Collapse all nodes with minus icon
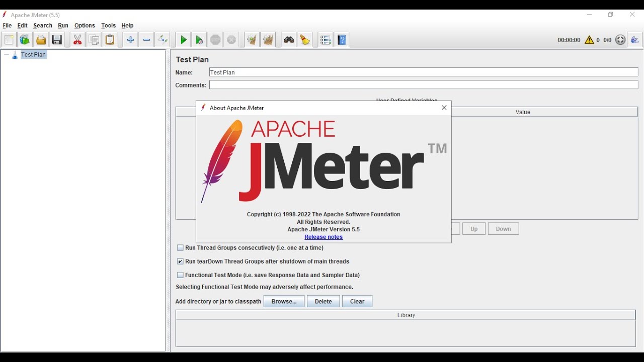The width and height of the screenshot is (644, 362). click(146, 40)
